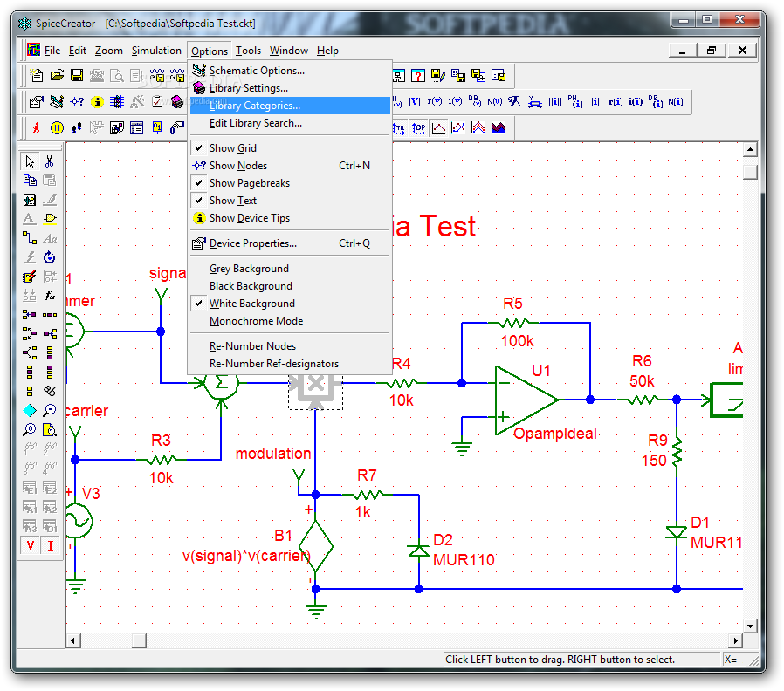The width and height of the screenshot is (784, 691).
Task: Select the Black Background option
Action: [290, 286]
